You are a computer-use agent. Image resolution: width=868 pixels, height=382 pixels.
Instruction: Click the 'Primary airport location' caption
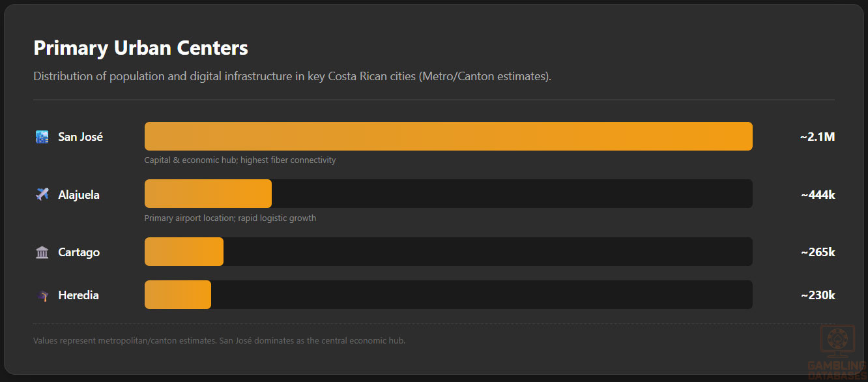[x=230, y=218]
